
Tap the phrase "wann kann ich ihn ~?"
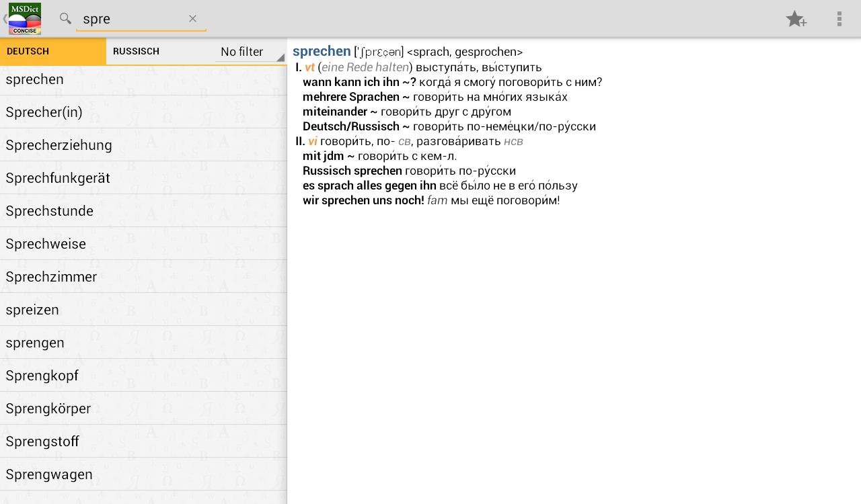pyautogui.click(x=359, y=82)
